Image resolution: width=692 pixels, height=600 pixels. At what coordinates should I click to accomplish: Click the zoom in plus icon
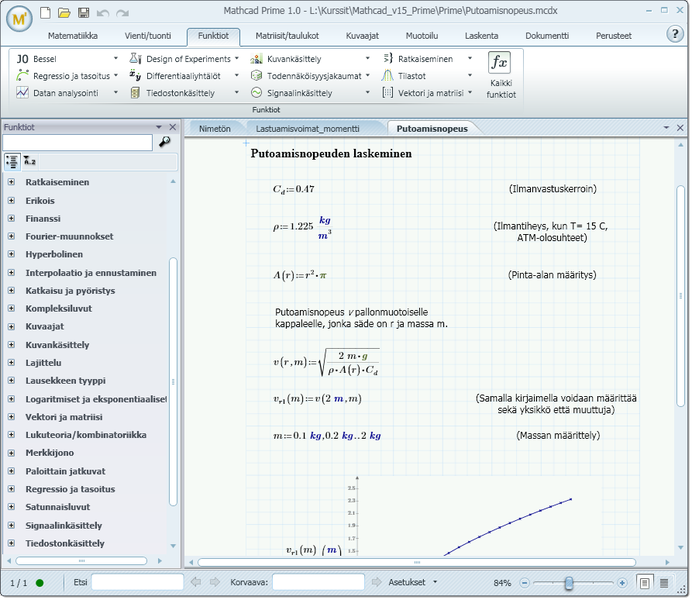point(622,582)
